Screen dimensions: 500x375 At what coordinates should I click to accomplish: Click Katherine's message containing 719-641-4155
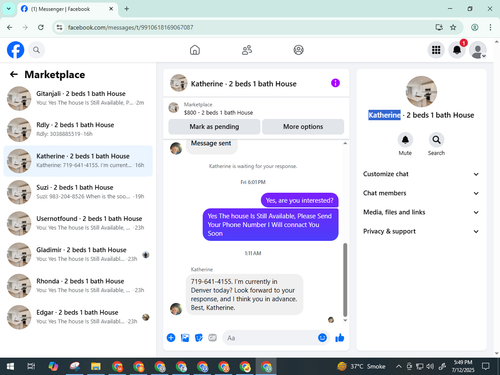(244, 294)
